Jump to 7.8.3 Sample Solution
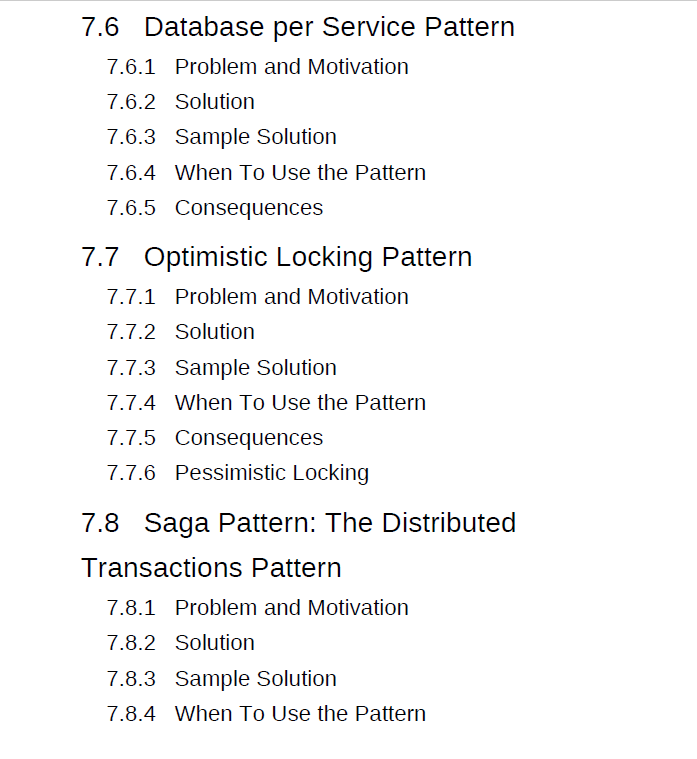The image size is (697, 759). 255,679
